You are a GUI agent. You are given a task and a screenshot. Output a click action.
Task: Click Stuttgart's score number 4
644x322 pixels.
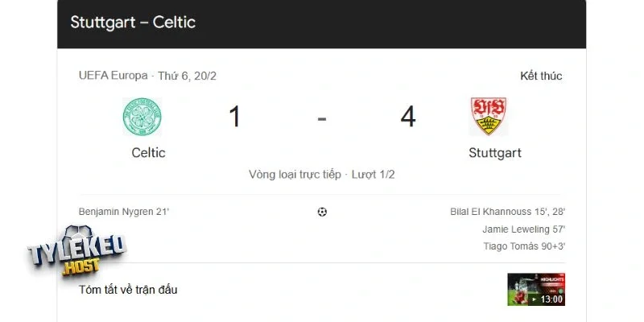(408, 118)
